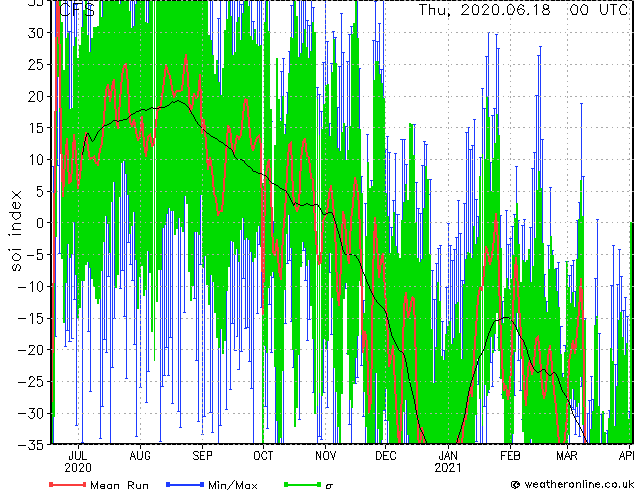Viewport: 634px width, 490px height.
Task: Click the CFS model label
Action: (x=77, y=10)
